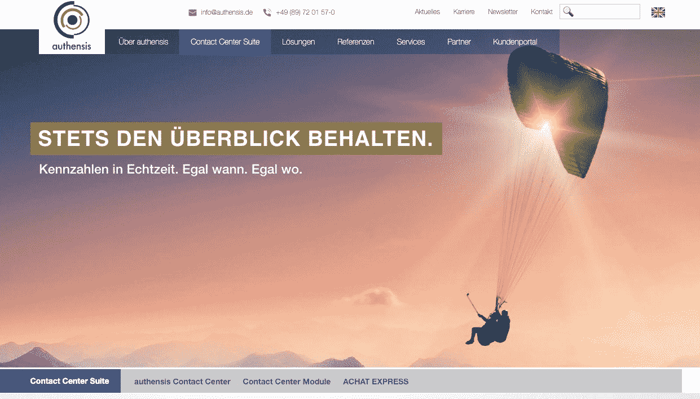This screenshot has width=700, height=399.
Task: Open the Referenzen menu
Action: coord(356,42)
